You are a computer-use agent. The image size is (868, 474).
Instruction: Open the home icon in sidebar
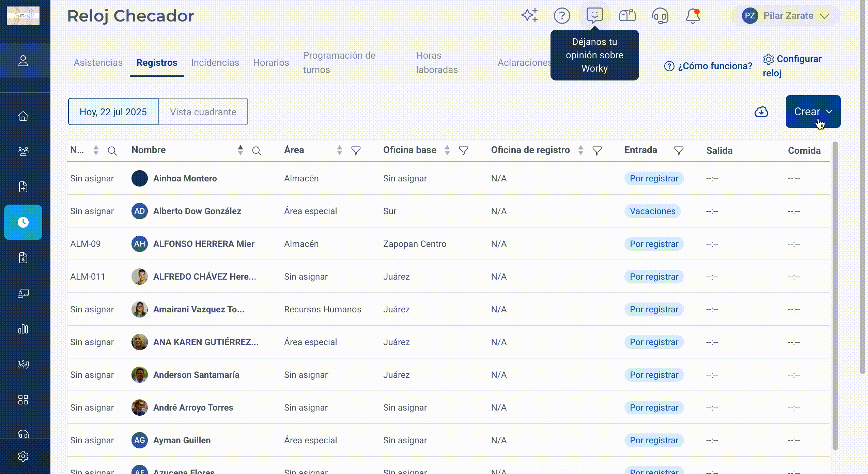pos(23,116)
